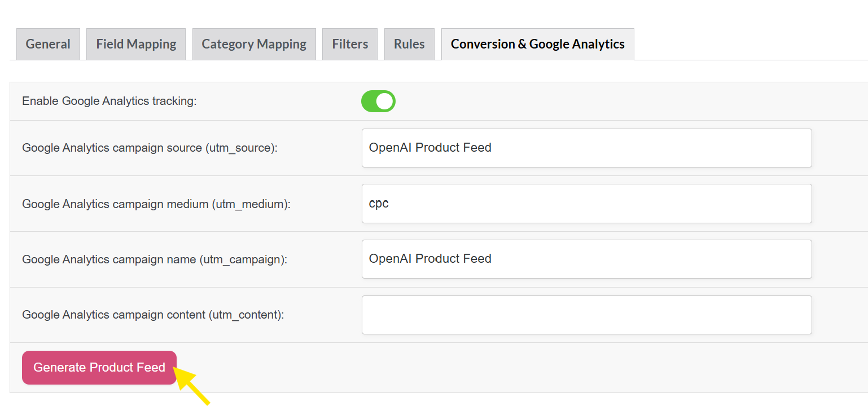This screenshot has height=406, width=868.
Task: Click the Enable Google Analytics tracking label
Action: (x=109, y=101)
